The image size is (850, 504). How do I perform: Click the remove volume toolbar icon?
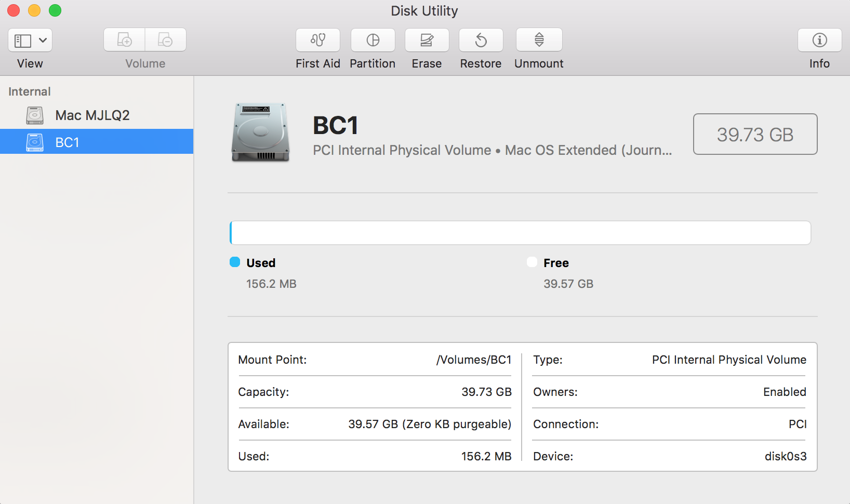pyautogui.click(x=165, y=40)
